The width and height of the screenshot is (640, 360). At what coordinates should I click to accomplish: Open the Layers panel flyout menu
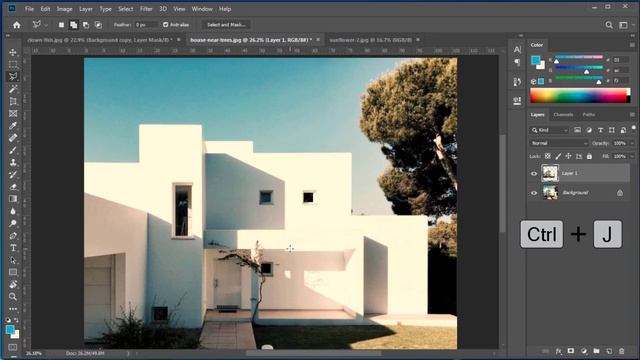(x=632, y=115)
